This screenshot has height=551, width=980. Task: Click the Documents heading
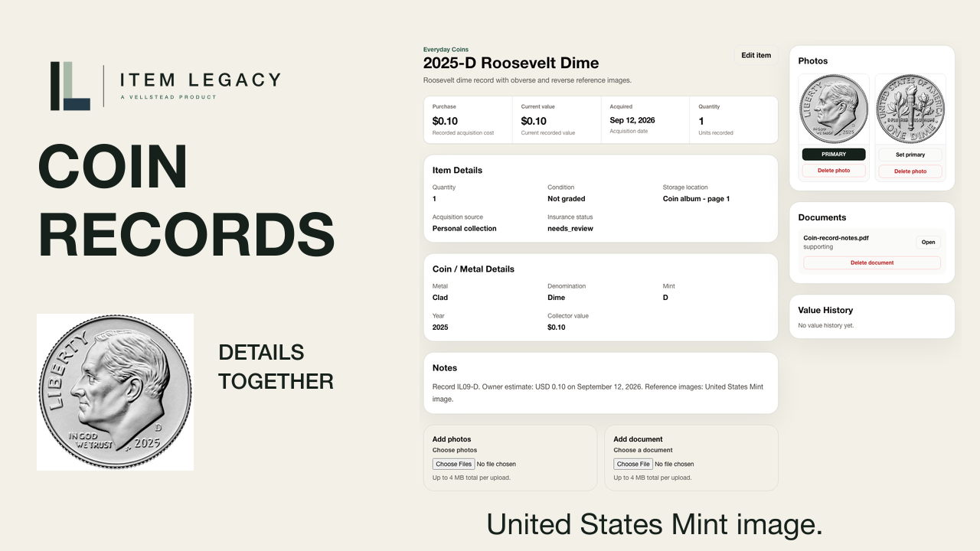click(822, 217)
